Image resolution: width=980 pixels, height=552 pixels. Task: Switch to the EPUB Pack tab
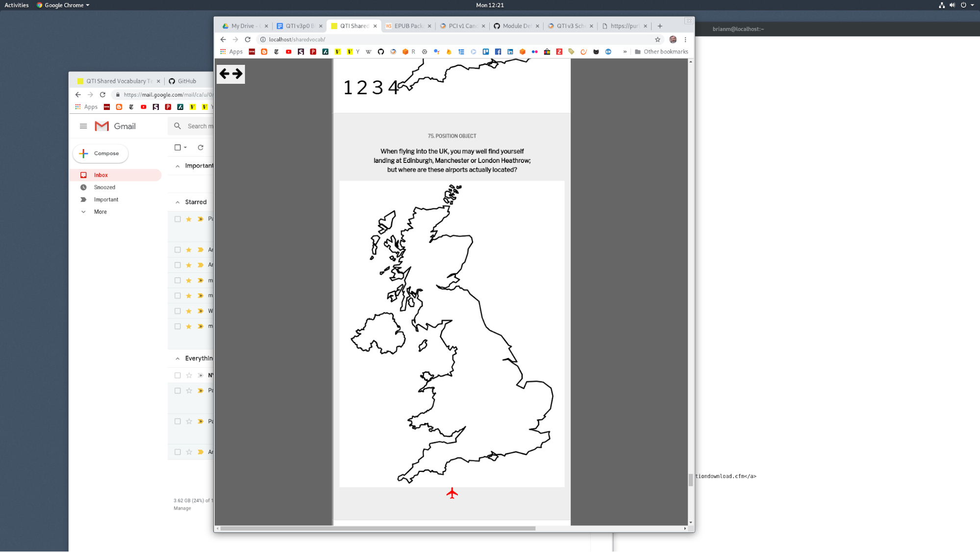(x=407, y=26)
